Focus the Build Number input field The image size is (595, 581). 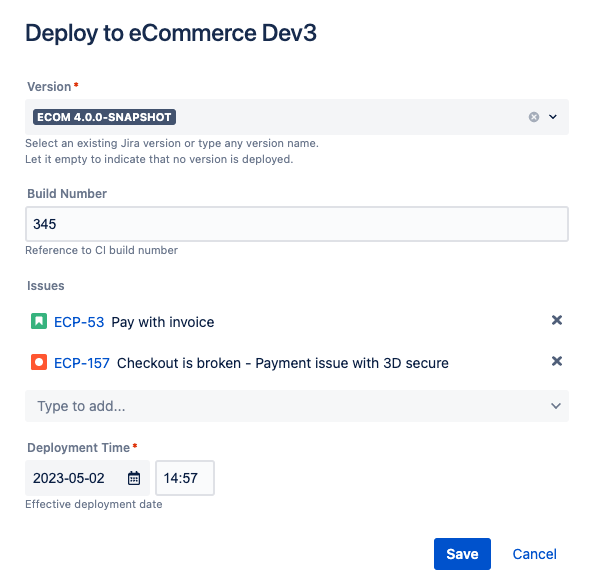(297, 224)
